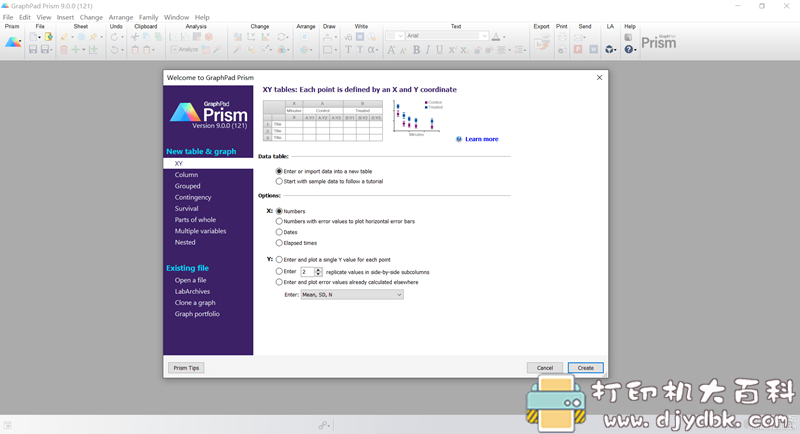Choose Nested table type in sidebar

pos(185,242)
